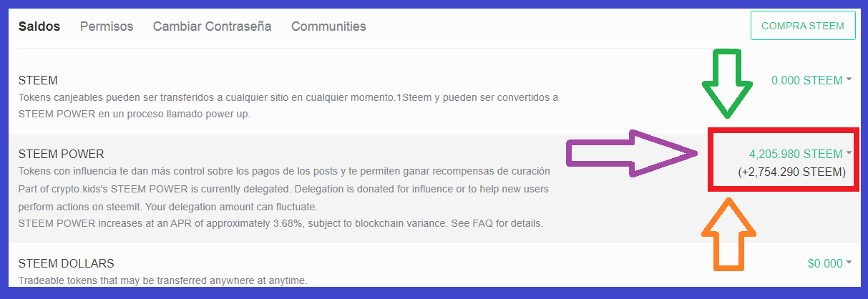Open the Cambiar Contraseña tab
Viewport: 868px width, 299px height.
[212, 26]
